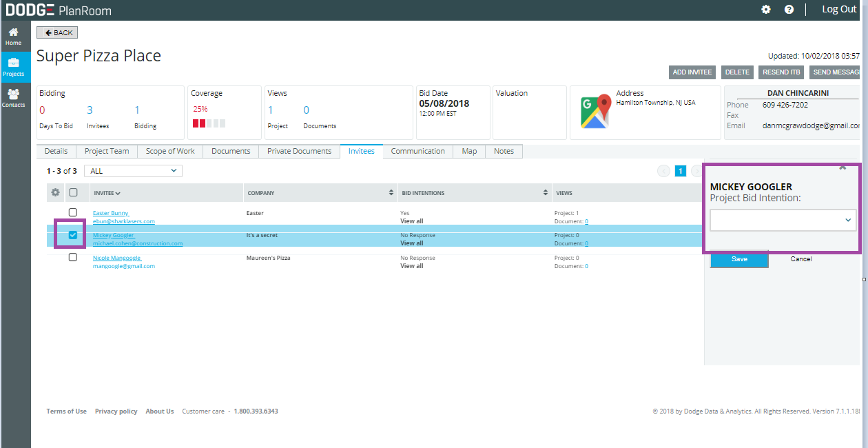868x448 pixels.
Task: Open the Communication tab
Action: [417, 151]
